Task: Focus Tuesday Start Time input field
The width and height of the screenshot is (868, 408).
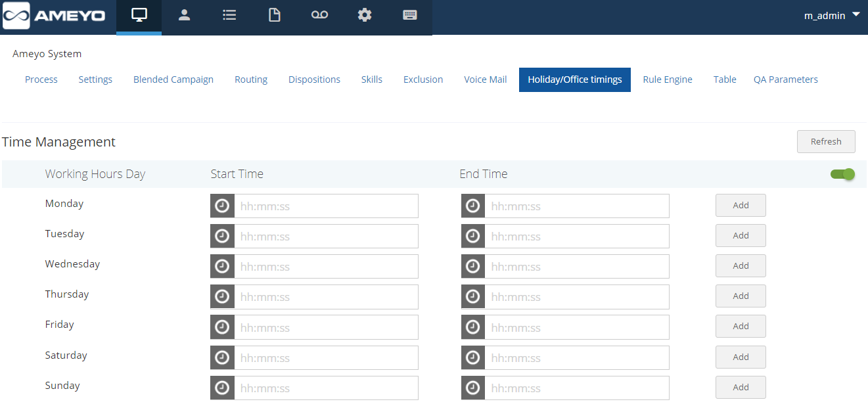Action: (326, 237)
